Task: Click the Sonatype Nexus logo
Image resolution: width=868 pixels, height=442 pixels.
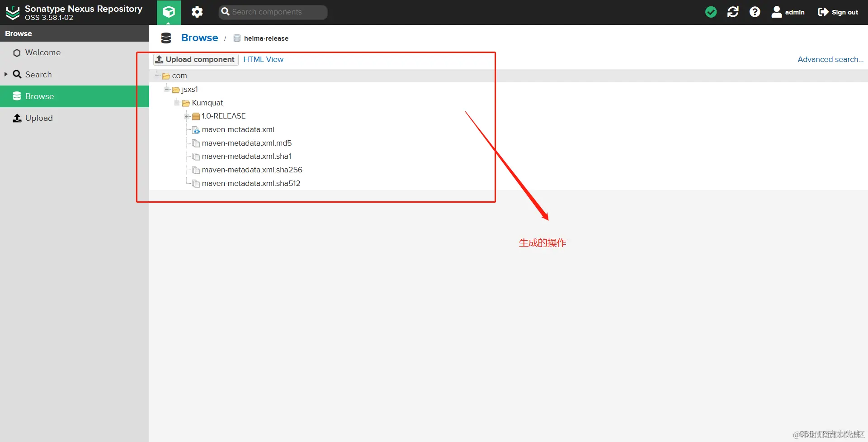Action: click(x=13, y=12)
